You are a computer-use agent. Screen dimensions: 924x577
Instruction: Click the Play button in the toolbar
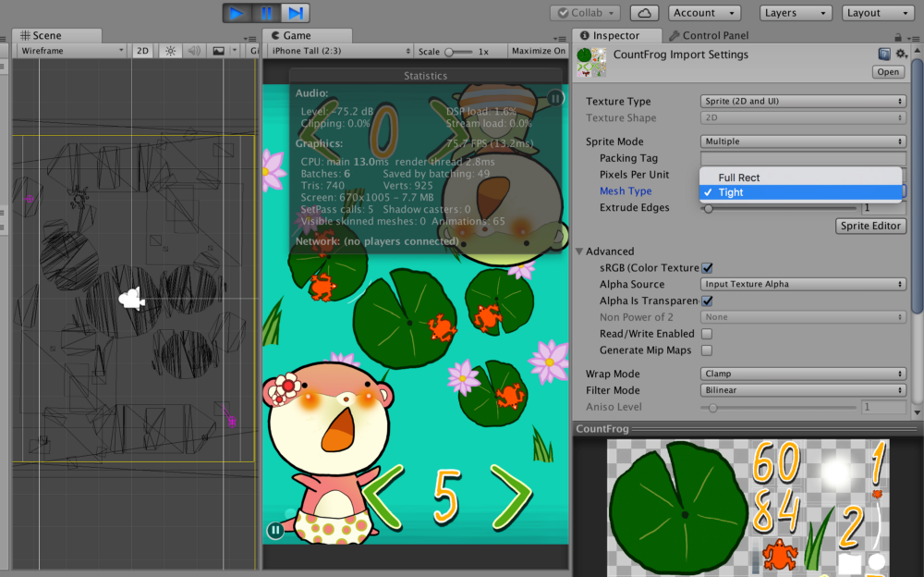click(237, 13)
